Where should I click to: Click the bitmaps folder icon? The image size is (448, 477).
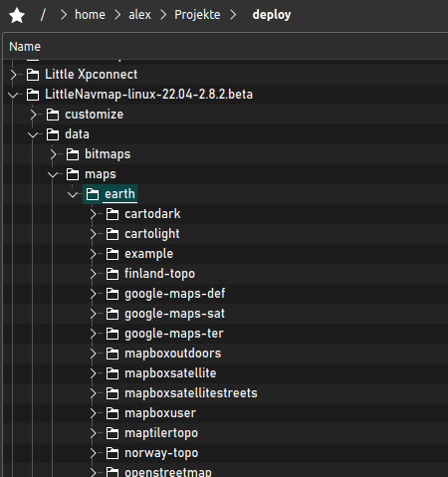(x=73, y=154)
